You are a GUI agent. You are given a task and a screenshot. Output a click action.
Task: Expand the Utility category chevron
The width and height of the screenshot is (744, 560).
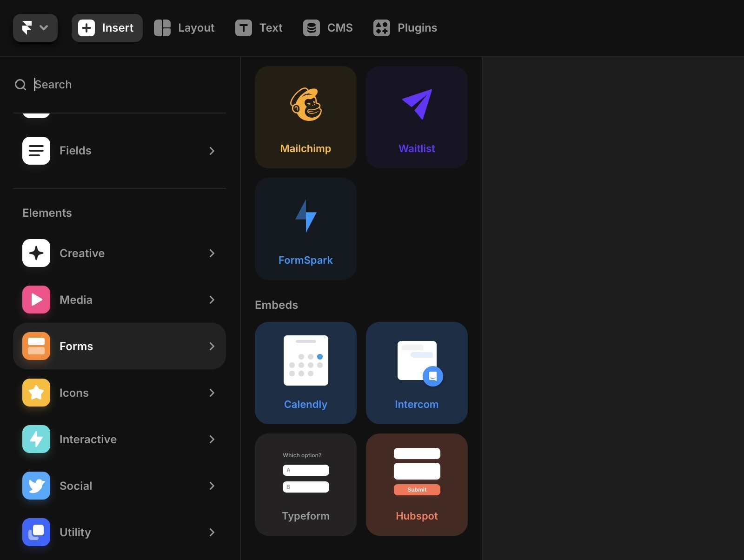[212, 532]
